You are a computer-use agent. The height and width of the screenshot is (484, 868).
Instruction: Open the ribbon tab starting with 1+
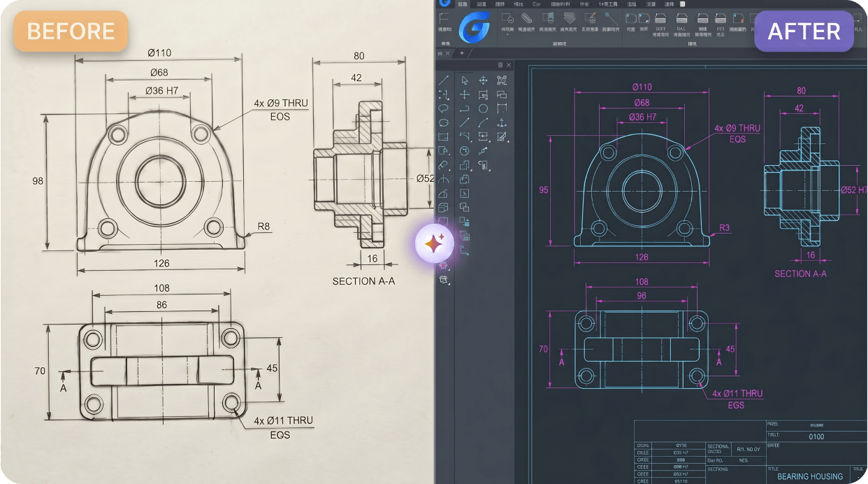pyautogui.click(x=608, y=4)
